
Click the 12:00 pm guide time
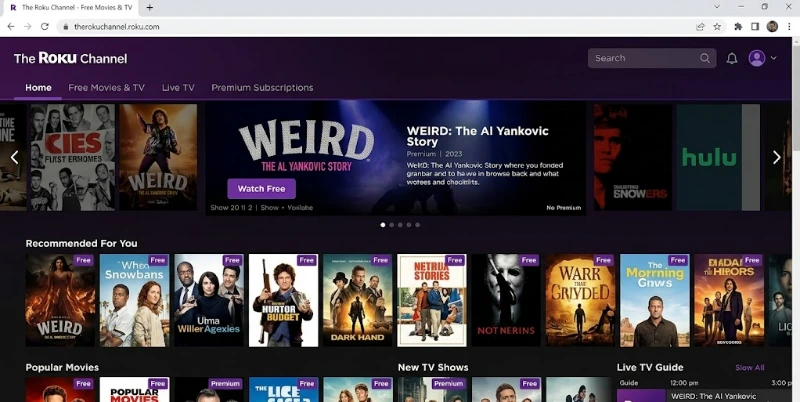[684, 383]
